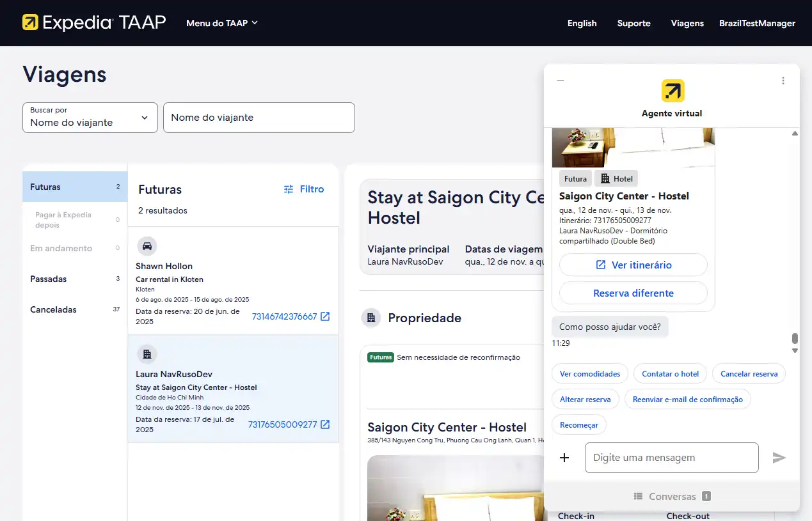Open the BrazilTestManager account menu
812x521 pixels.
757,23
